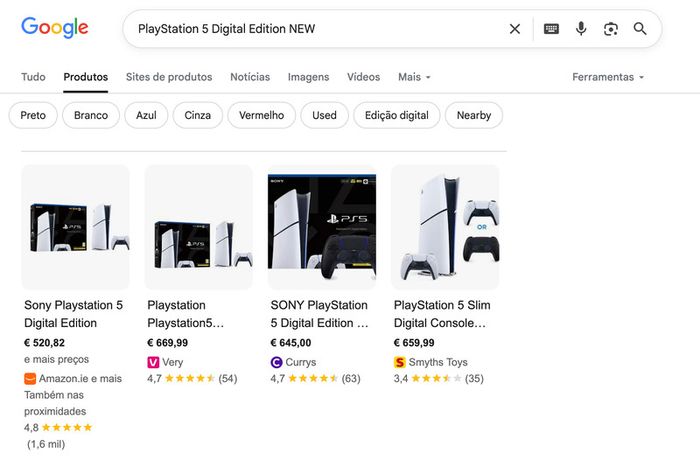Click the magnifying glass search icon
Image resolution: width=700 pixels, height=459 pixels.
click(x=640, y=29)
